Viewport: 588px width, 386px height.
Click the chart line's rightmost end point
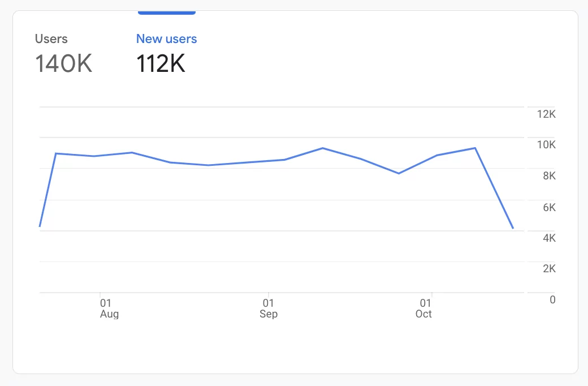click(513, 228)
